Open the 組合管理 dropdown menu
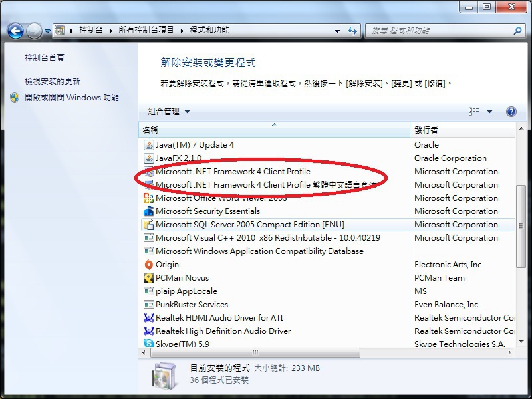 169,112
